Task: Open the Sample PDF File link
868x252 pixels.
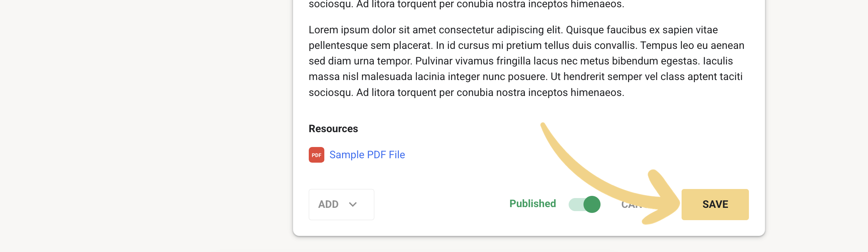Action: pyautogui.click(x=367, y=155)
